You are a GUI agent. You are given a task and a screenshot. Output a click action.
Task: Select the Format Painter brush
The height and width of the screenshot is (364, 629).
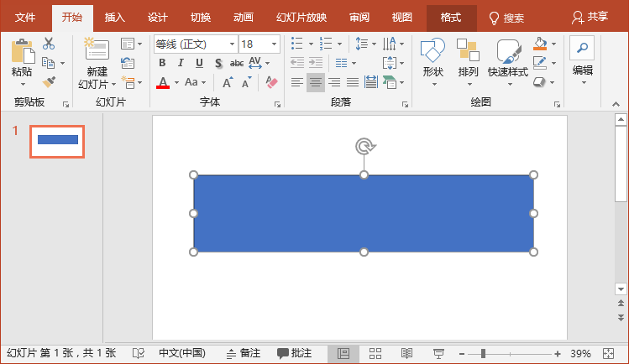click(49, 81)
